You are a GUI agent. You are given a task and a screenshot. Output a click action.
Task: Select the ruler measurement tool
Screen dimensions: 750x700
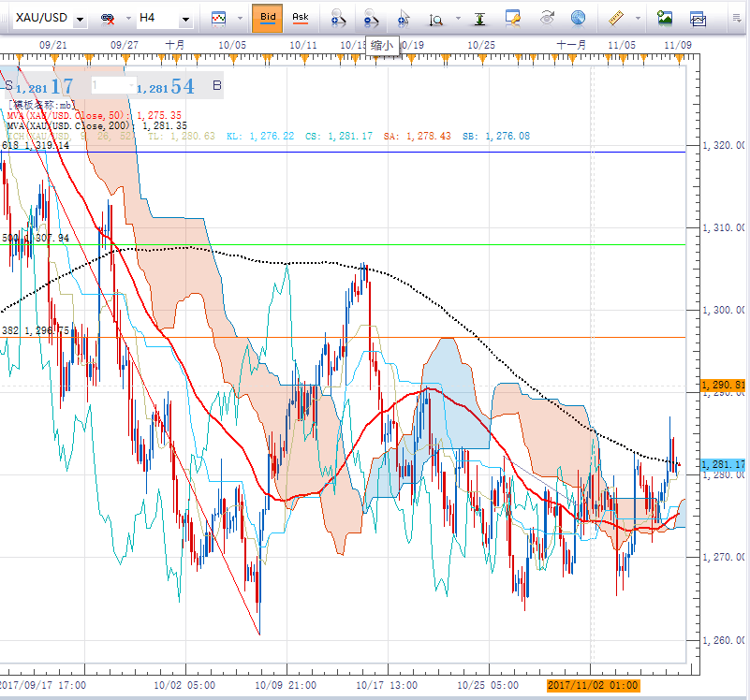click(616, 18)
